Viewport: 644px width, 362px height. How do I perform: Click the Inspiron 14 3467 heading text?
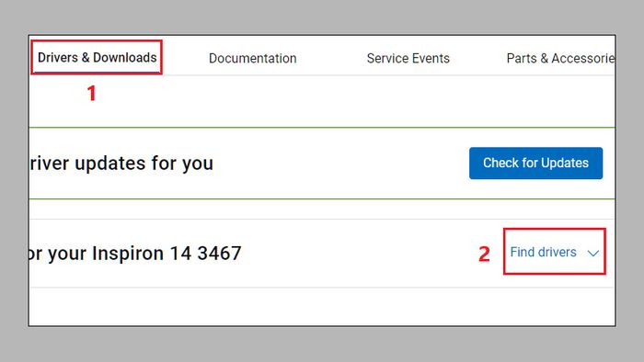(135, 254)
